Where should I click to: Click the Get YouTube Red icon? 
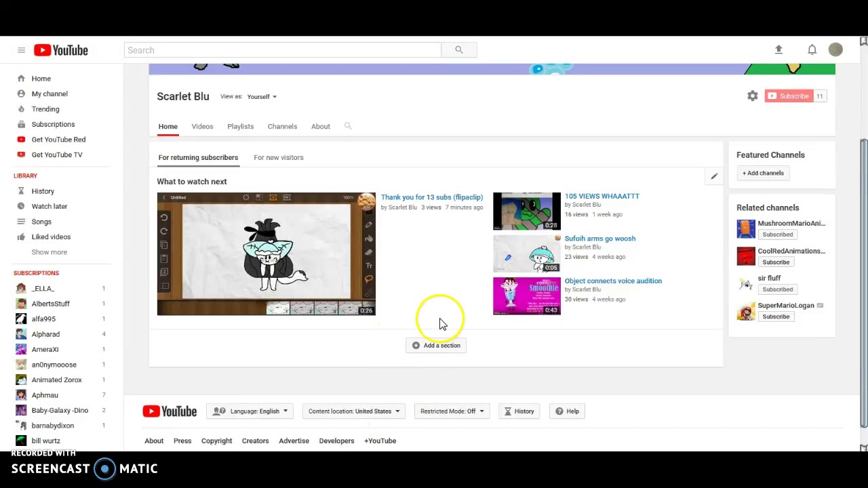tap(21, 140)
